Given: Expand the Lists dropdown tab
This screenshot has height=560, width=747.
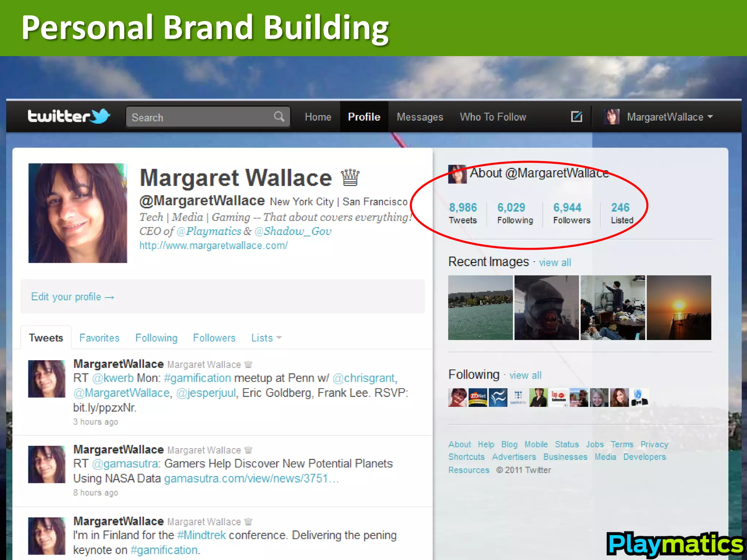Looking at the screenshot, I should point(266,338).
